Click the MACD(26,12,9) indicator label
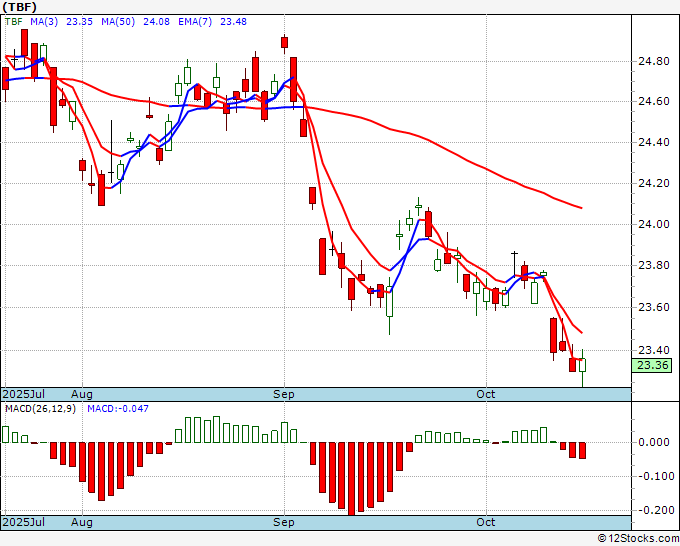 tap(40, 409)
